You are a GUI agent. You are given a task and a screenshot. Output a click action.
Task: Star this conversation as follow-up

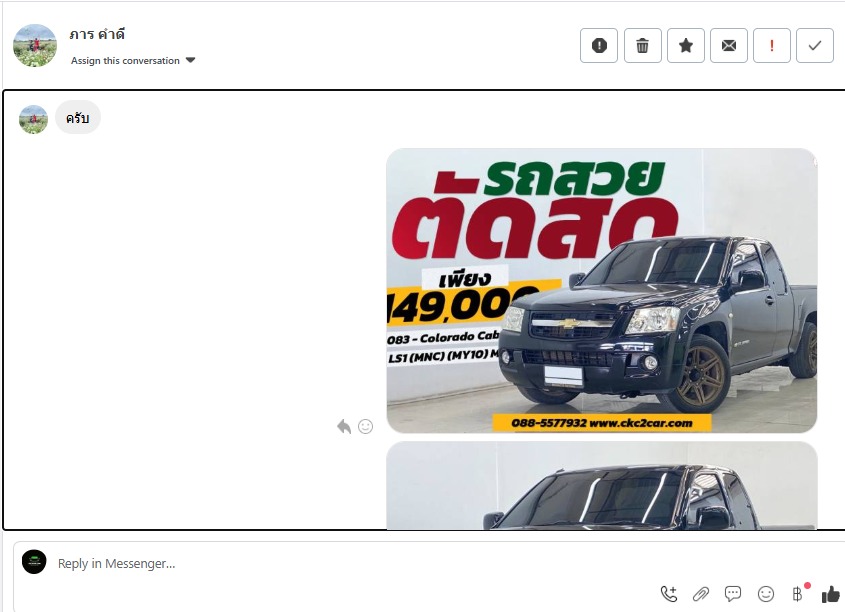(685, 46)
